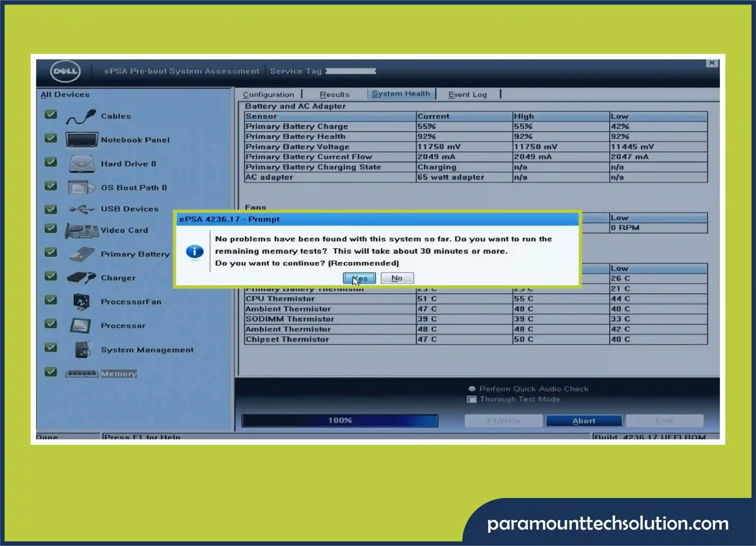
Task: Click the 100% progress bar
Action: click(340, 421)
